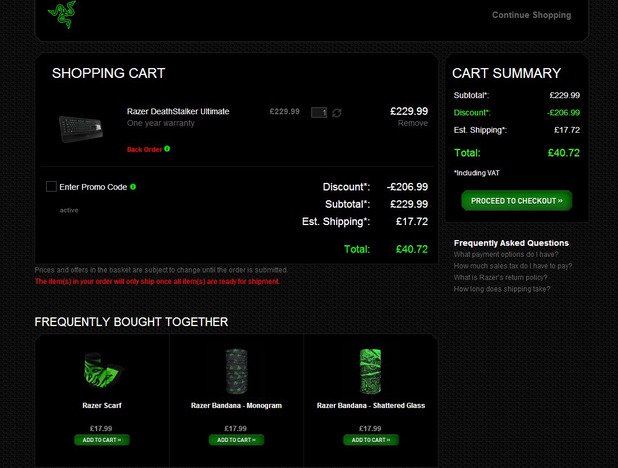
Task: Click the quantity input field
Action: point(319,113)
